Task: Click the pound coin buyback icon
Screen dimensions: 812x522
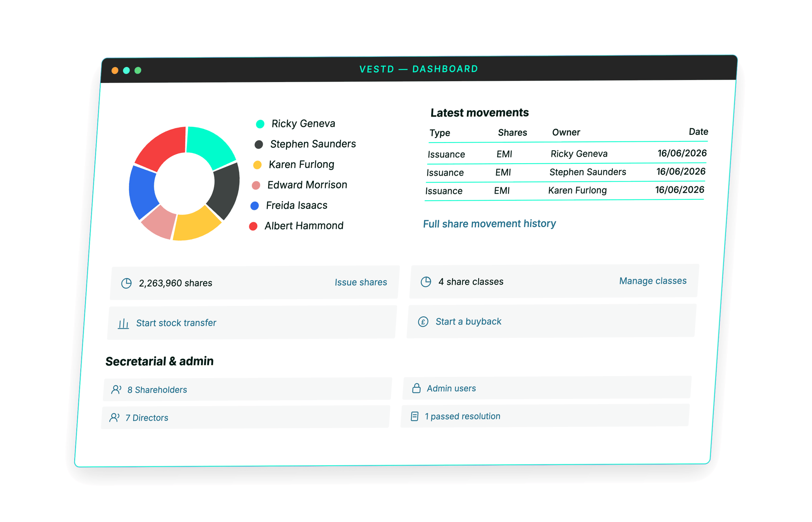Action: pos(423,322)
